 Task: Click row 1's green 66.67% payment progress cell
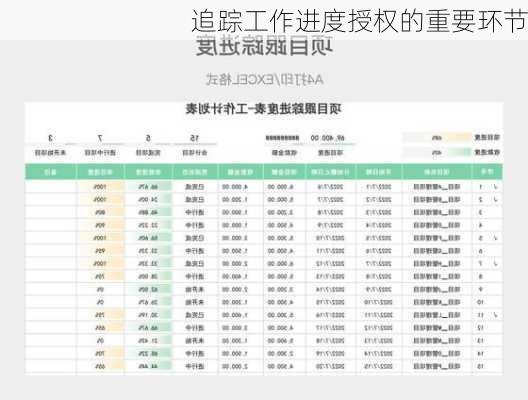pos(148,187)
